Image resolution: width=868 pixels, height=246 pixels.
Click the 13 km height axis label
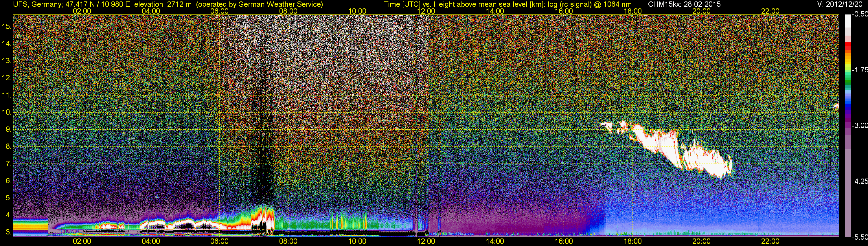pos(6,61)
